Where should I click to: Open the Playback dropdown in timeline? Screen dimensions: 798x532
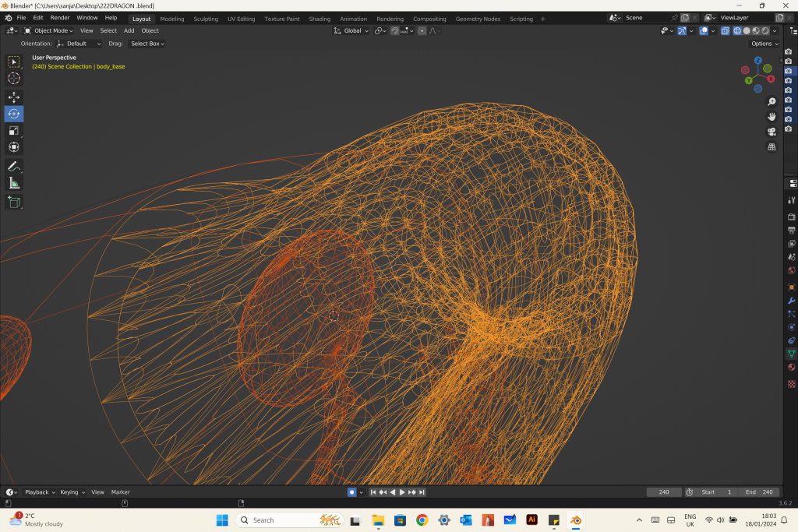pos(40,492)
